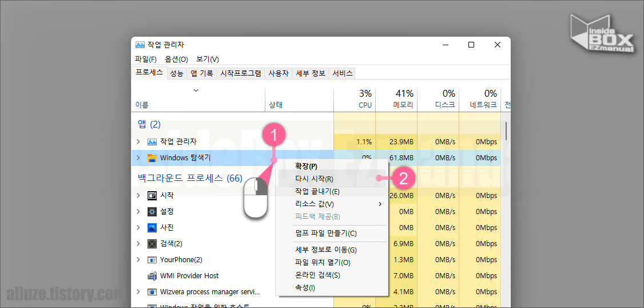Click the Windows 탐색기 folder icon
This screenshot has height=308, width=644.
[x=152, y=158]
